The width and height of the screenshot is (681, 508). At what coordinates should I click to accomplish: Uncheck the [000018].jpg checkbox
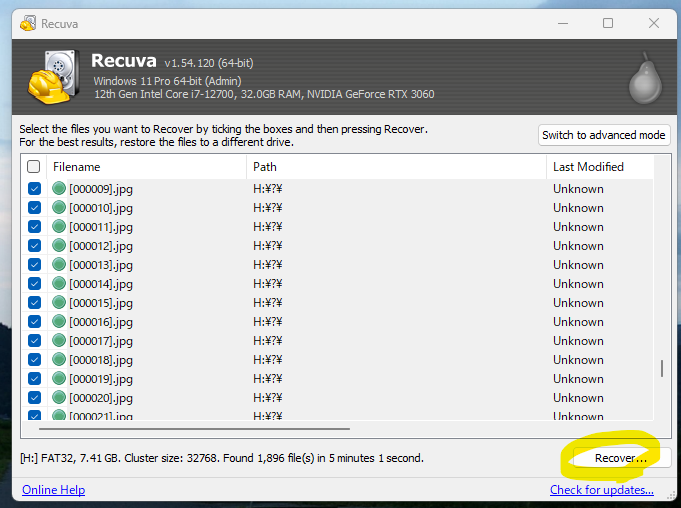[34, 360]
